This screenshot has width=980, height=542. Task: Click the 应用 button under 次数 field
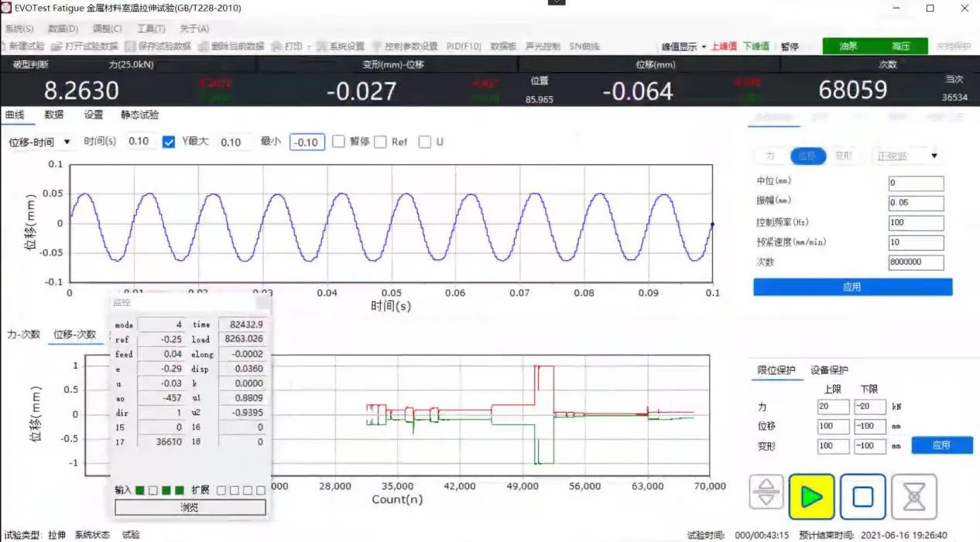click(x=852, y=286)
